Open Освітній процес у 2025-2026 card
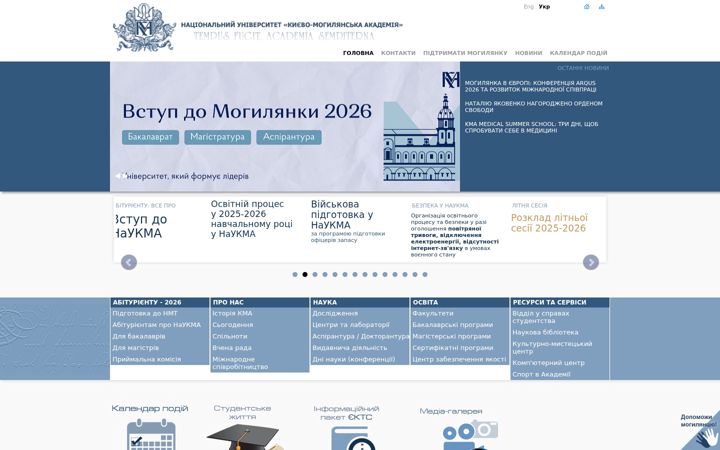Viewport: 720px width, 450px height. pos(252,219)
